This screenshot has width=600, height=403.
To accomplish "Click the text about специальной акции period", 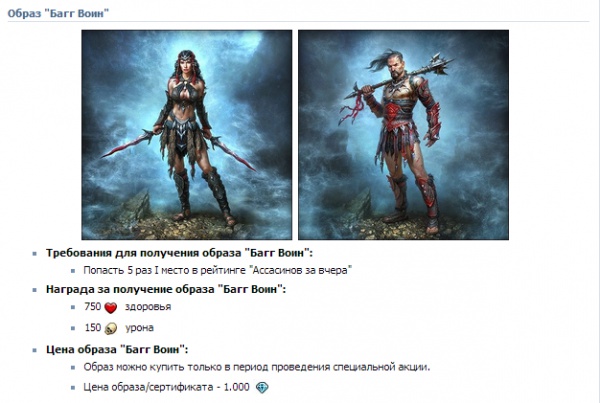I will tap(257, 367).
